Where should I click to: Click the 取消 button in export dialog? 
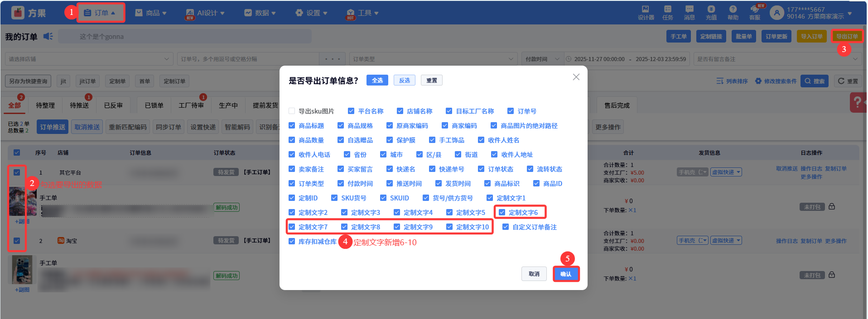534,274
